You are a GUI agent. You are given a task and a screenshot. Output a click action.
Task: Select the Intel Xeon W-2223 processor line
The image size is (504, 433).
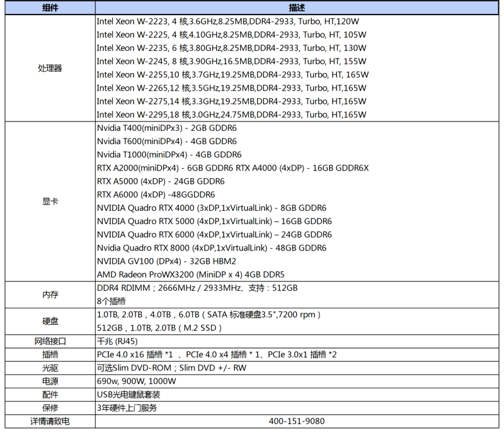pyautogui.click(x=228, y=21)
